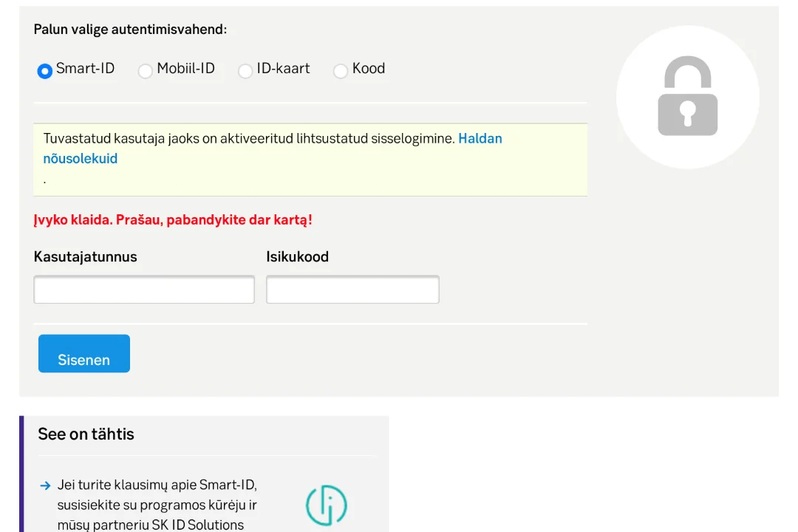798x532 pixels.
Task: Click the Kasutajatunnus field label
Action: click(86, 256)
